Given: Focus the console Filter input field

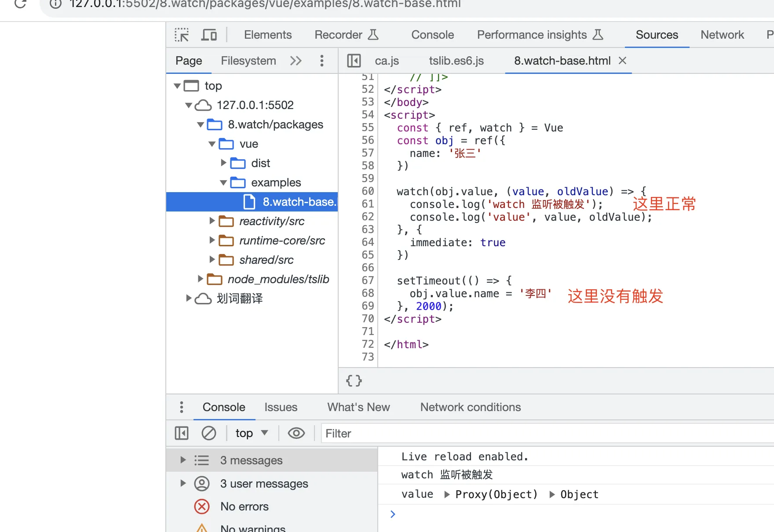Looking at the screenshot, I should 548,434.
